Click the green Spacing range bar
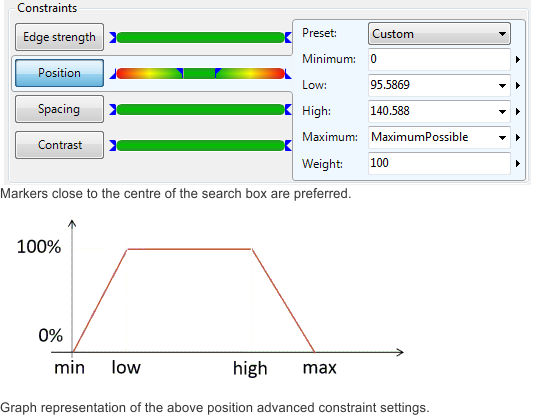The width and height of the screenshot is (559, 417). coord(200,109)
